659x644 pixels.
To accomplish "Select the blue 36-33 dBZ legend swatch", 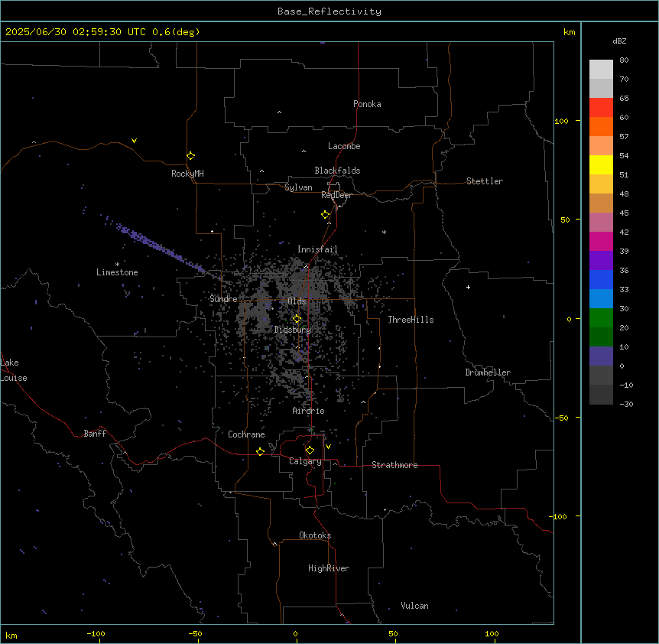I will (x=601, y=279).
